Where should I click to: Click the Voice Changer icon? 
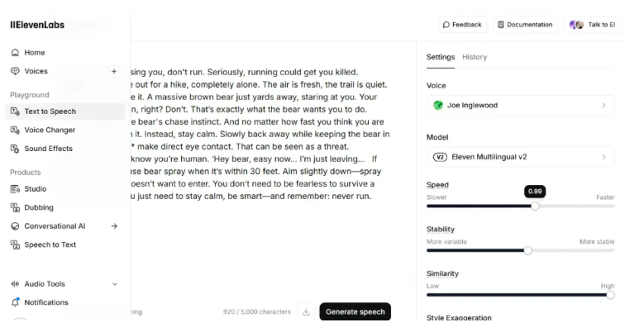coord(15,130)
